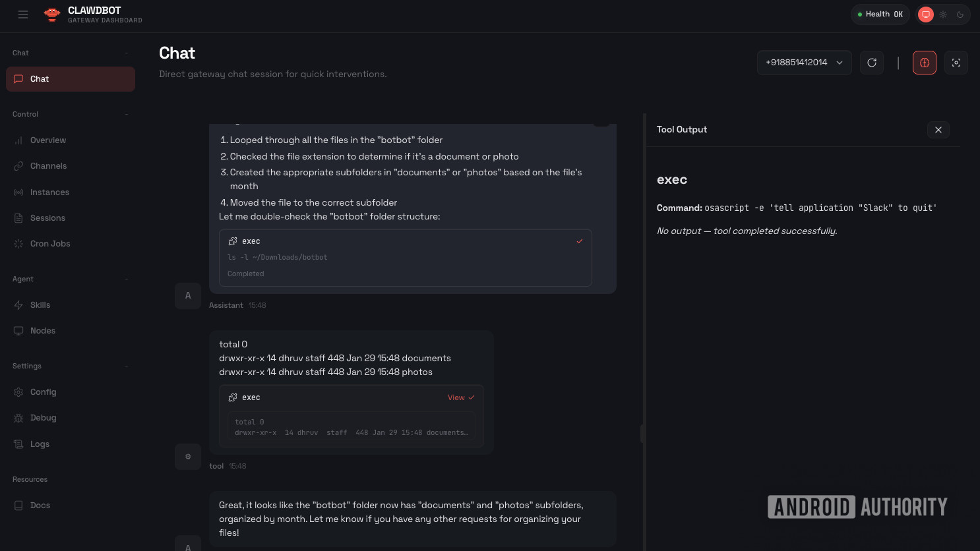Collapse the Control sidebar section
Image resolution: width=980 pixels, height=551 pixels.
127,114
